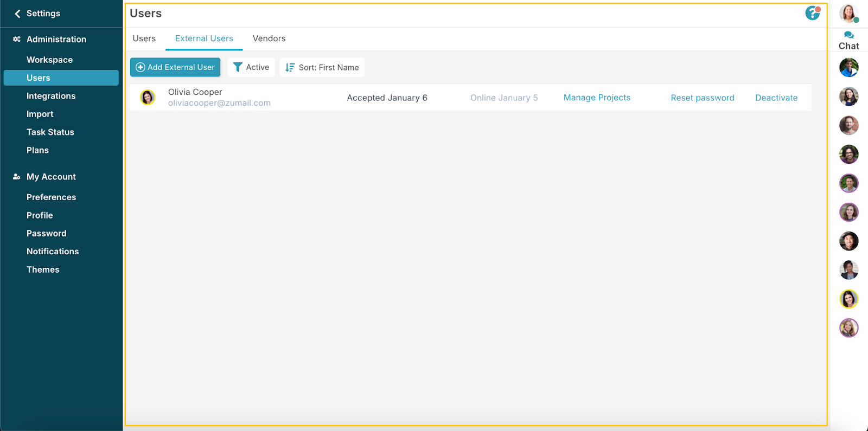This screenshot has height=431, width=868.
Task: Open your profile avatar at top right
Action: 848,13
